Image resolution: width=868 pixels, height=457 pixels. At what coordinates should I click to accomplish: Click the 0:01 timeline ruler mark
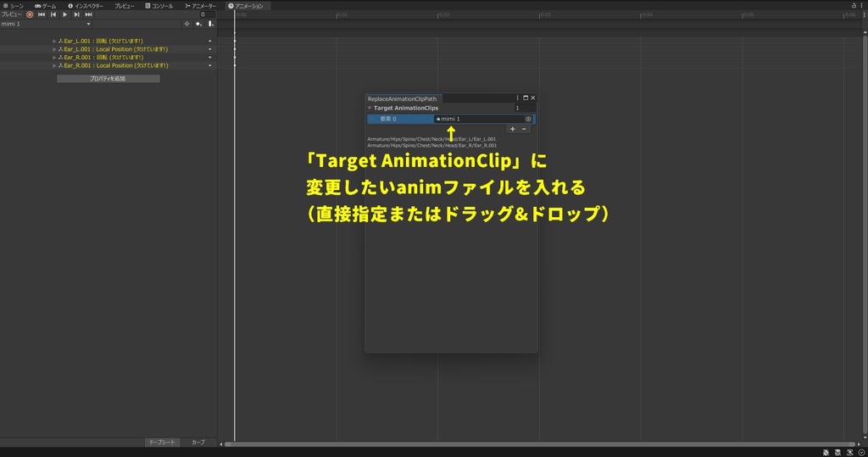[x=342, y=14]
